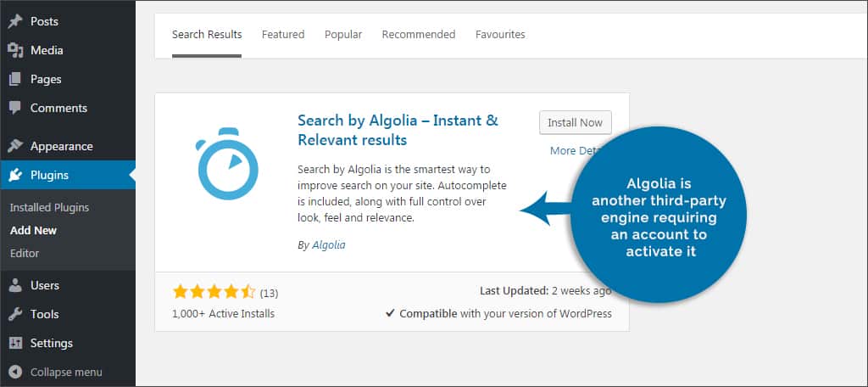Viewport: 868px width, 387px height.
Task: Click the Appearance paintbrush icon
Action: pos(15,146)
